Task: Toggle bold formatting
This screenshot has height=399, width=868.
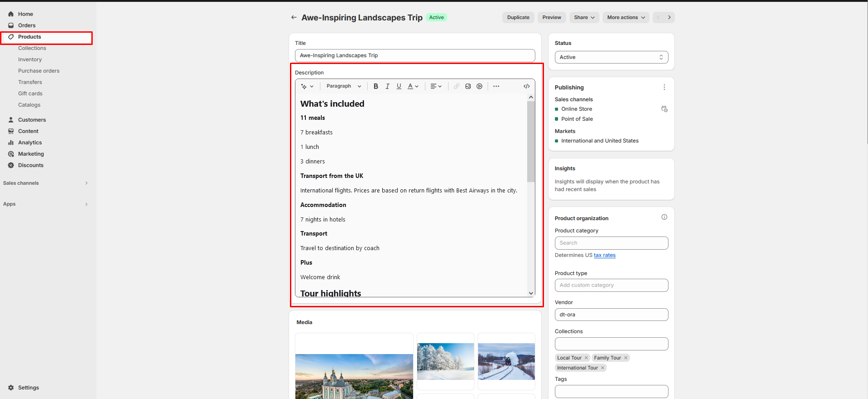Action: [376, 86]
